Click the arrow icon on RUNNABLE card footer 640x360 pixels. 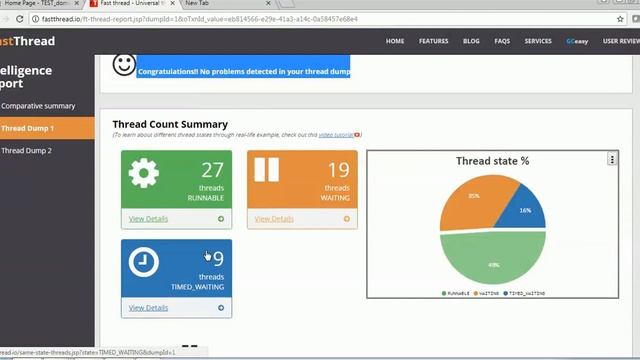pyautogui.click(x=221, y=219)
